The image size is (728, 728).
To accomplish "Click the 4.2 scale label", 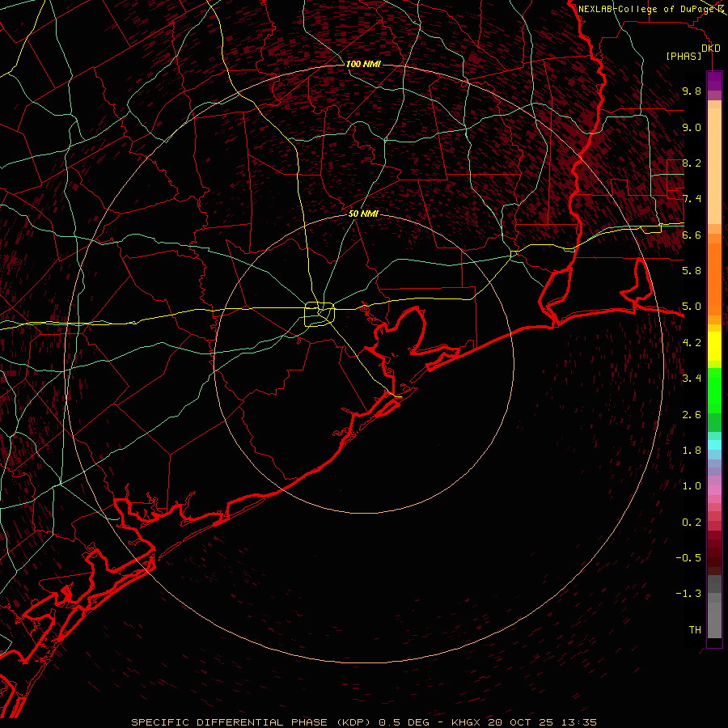I will [692, 342].
